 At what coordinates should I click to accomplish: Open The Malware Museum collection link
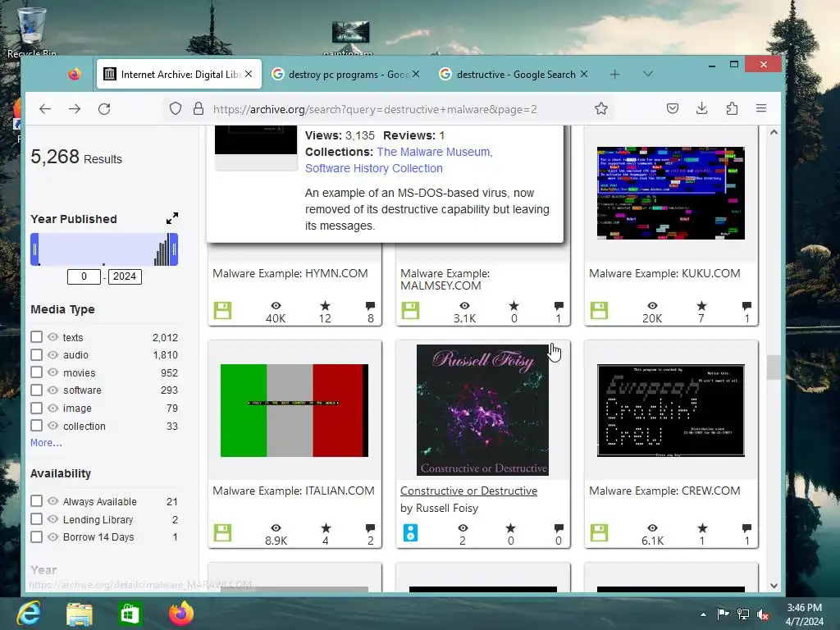[x=435, y=152]
